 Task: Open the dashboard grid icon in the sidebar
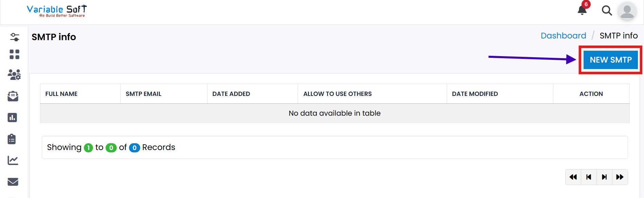(x=14, y=54)
